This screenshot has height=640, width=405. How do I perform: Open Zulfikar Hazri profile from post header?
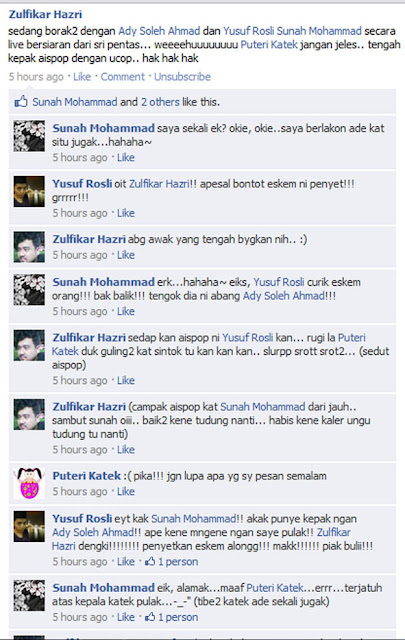[x=45, y=14]
